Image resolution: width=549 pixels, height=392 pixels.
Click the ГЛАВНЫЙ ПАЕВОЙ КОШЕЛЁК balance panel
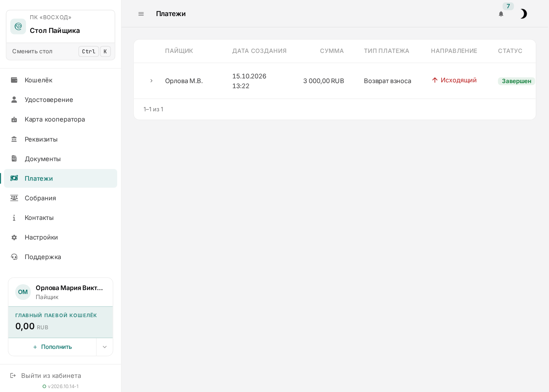60,322
